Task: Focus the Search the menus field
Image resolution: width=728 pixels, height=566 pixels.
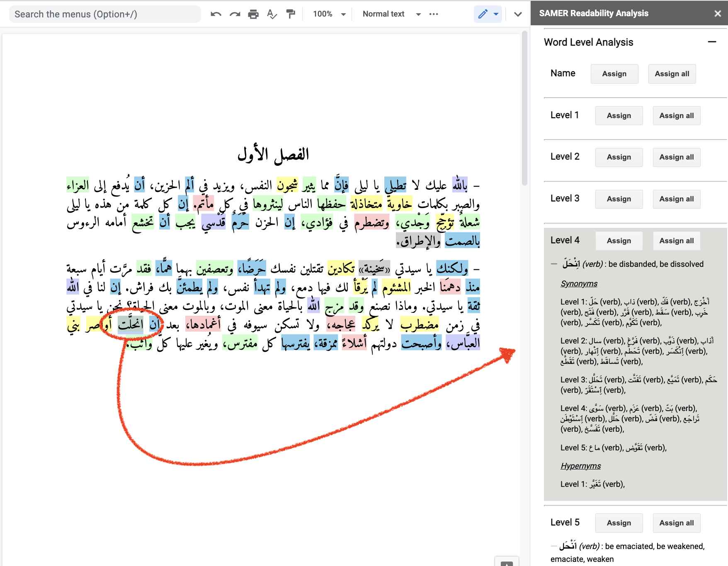Action: 105,14
